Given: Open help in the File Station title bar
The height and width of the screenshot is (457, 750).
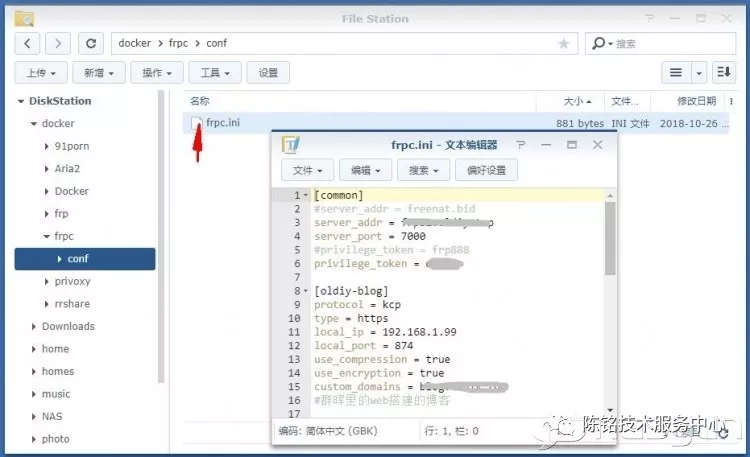Looking at the screenshot, I should pos(649,18).
